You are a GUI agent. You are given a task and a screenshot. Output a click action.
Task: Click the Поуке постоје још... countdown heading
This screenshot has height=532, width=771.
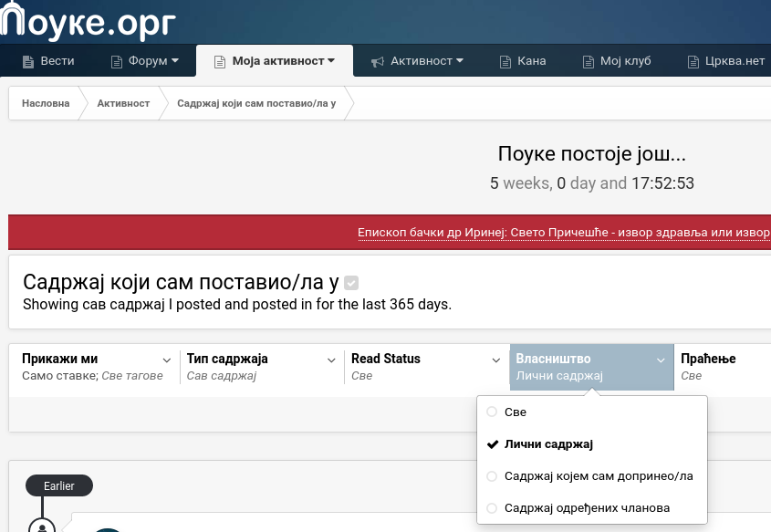(x=591, y=154)
